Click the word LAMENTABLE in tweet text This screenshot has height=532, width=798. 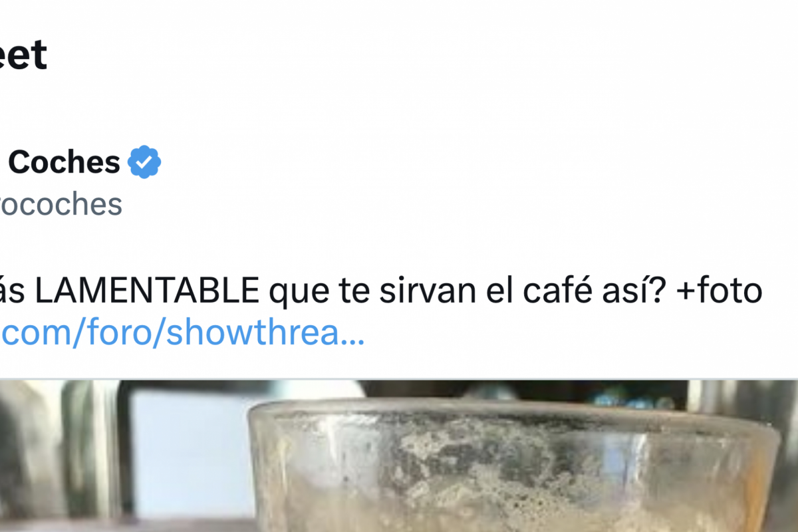click(147, 291)
